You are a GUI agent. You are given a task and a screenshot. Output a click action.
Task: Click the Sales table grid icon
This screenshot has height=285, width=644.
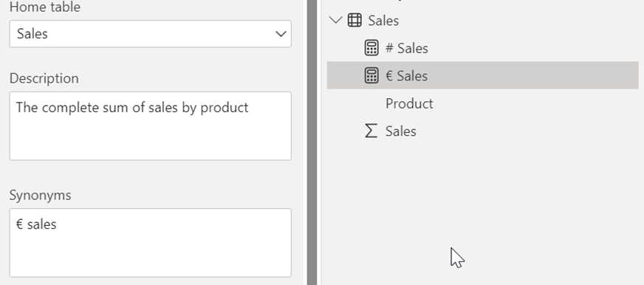pos(354,20)
